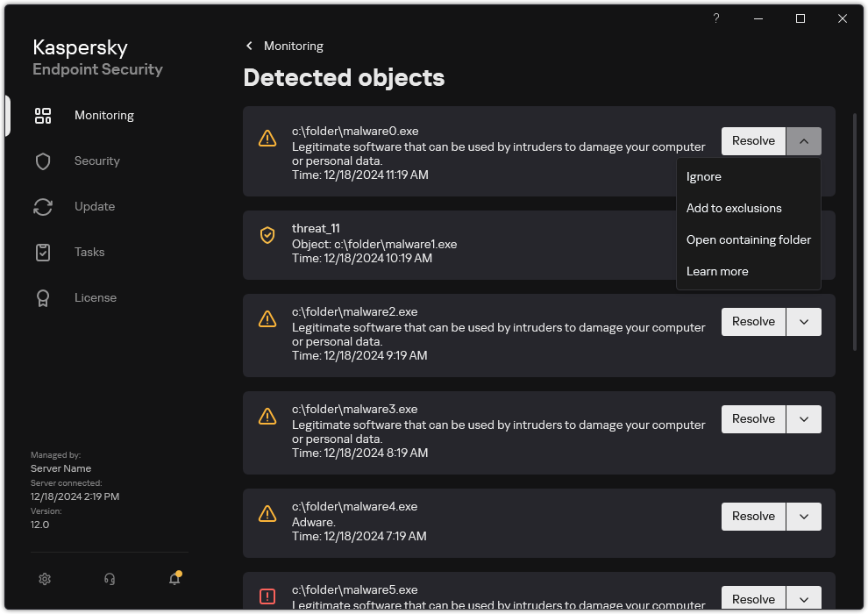The width and height of the screenshot is (868, 614).
Task: Select the Tasks clipboard icon in sidebar
Action: (43, 252)
